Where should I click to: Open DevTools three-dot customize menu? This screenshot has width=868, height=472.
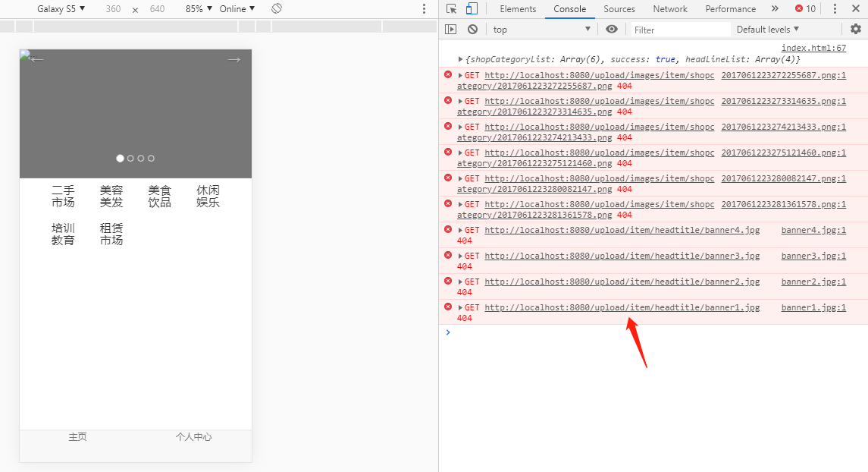pyautogui.click(x=835, y=9)
